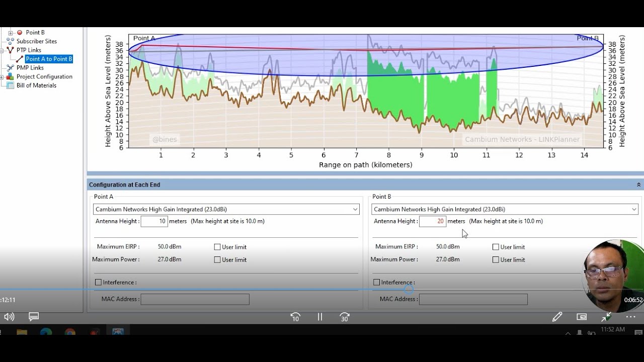Click the Point B MAC Address field
The height and width of the screenshot is (362, 644).
click(473, 300)
